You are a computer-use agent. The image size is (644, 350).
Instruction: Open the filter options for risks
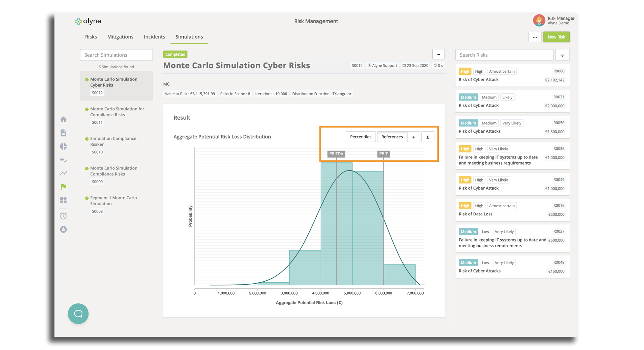pos(562,55)
